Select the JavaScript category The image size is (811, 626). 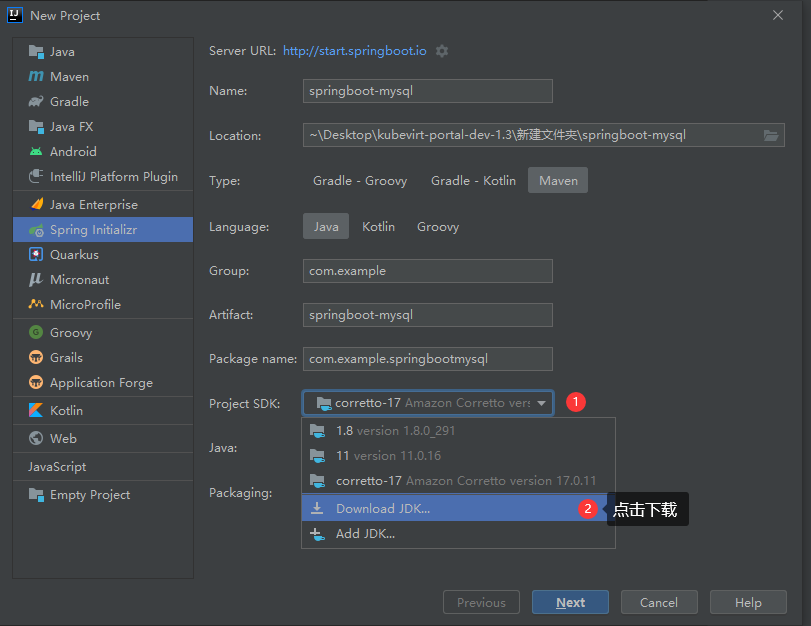tap(103, 467)
